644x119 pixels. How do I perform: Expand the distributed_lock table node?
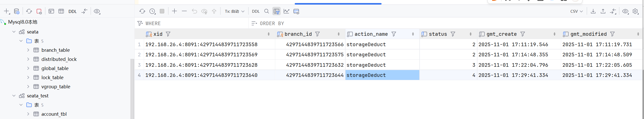28,59
